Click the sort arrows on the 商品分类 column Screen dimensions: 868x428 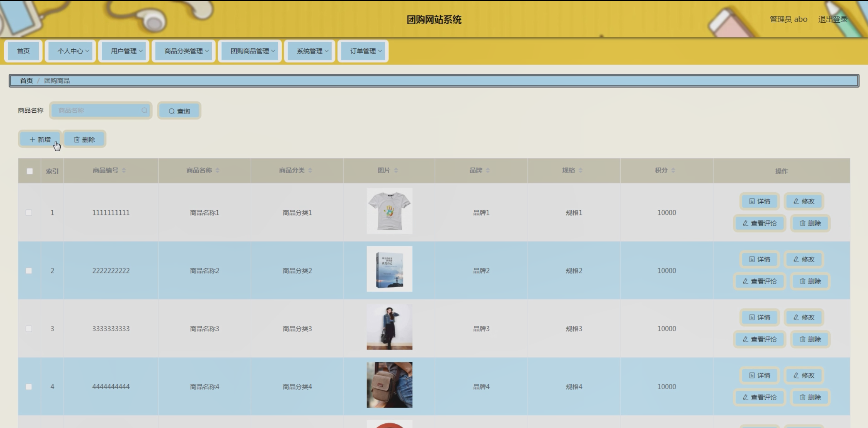(310, 170)
